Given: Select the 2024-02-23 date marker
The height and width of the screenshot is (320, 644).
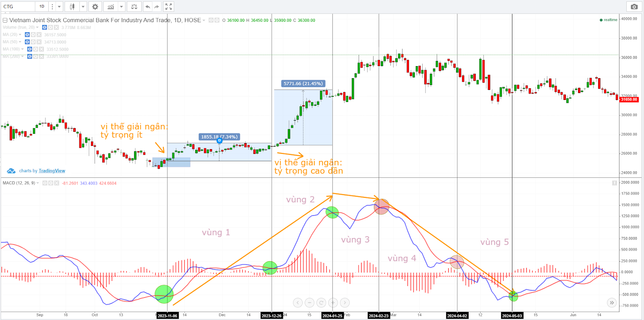Looking at the screenshot, I should 379,316.
